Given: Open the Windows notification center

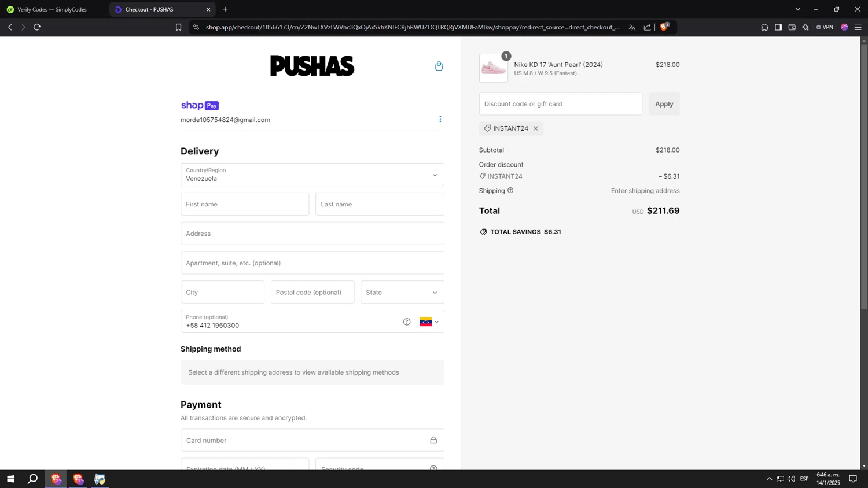Looking at the screenshot, I should 853,479.
